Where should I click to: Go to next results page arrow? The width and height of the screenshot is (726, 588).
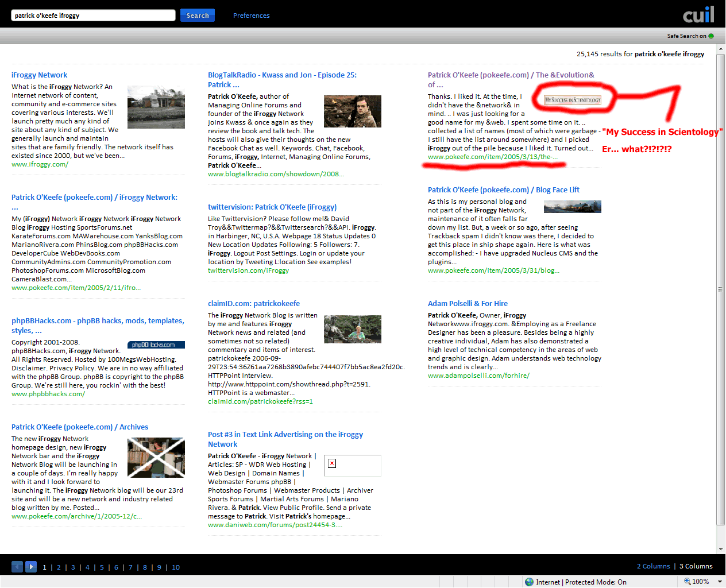tap(31, 567)
